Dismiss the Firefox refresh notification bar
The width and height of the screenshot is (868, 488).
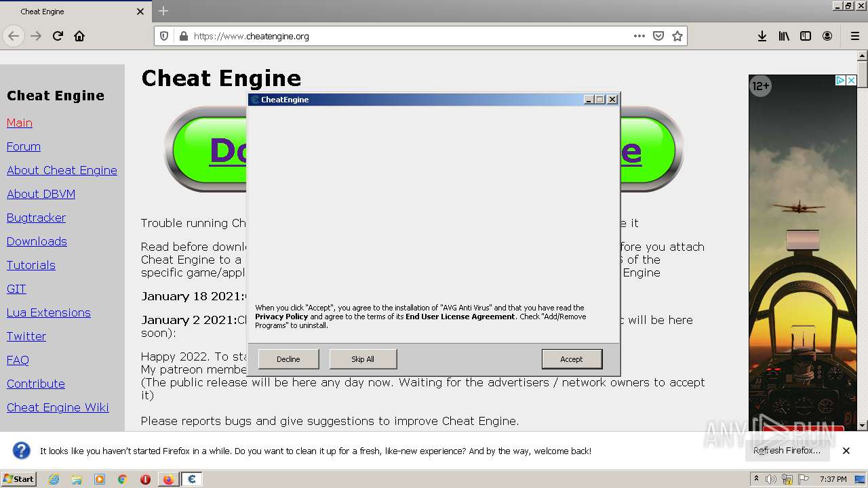coord(846,451)
